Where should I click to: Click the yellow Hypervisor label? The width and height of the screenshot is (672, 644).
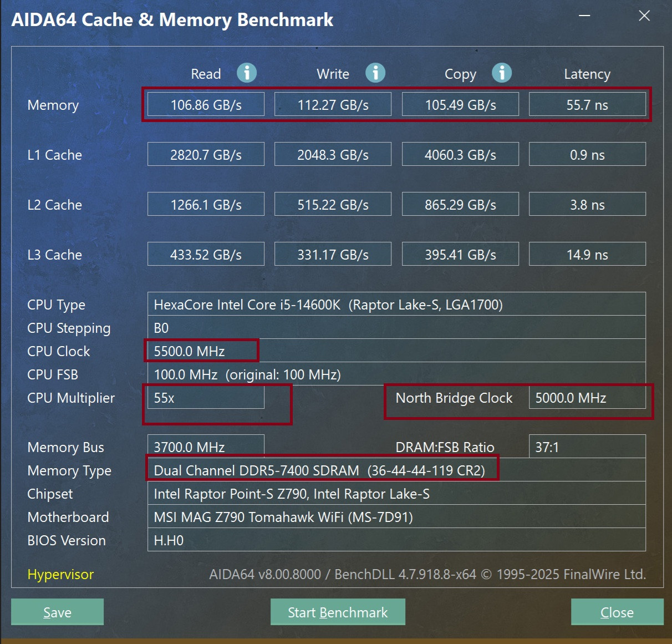(x=60, y=574)
